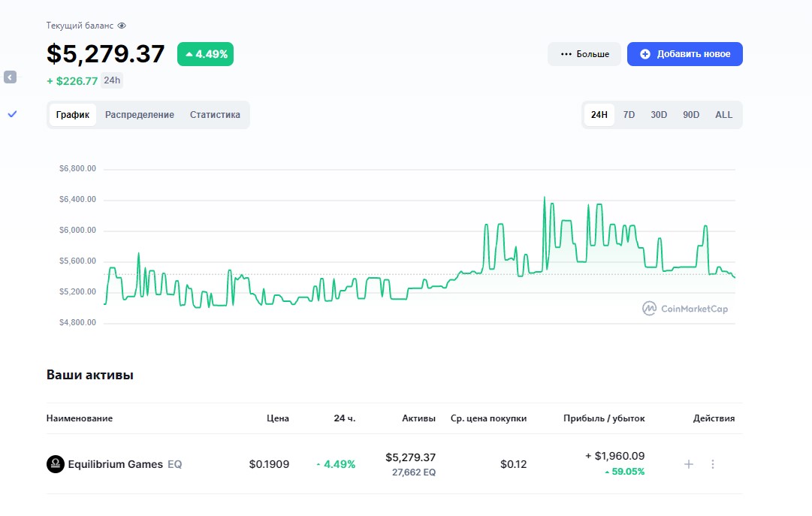Sort by Наименование column header
Image resolution: width=812 pixels, height=516 pixels.
click(79, 418)
